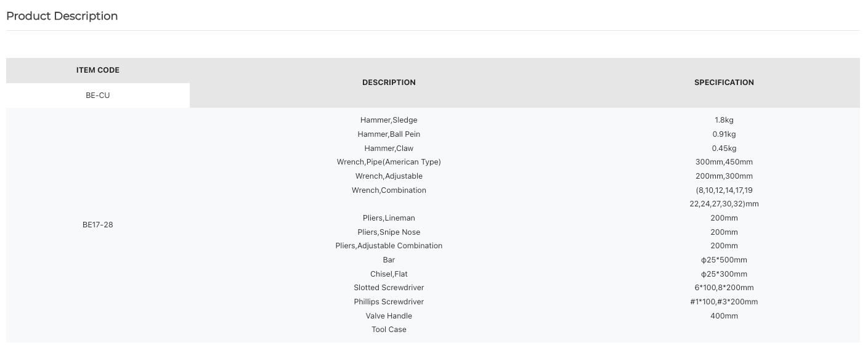Click the Pliers,Adjustable Combination text
Image resolution: width=868 pixels, height=353 pixels.
(389, 246)
